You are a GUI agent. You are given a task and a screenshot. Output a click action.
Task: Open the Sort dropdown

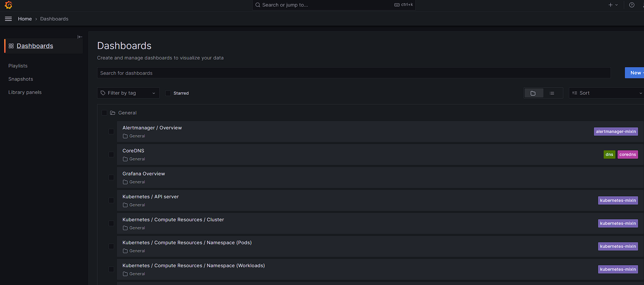point(606,93)
